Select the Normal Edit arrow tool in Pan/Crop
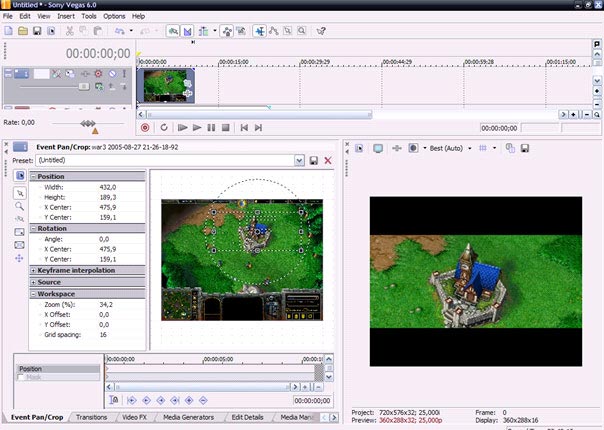 click(x=20, y=192)
